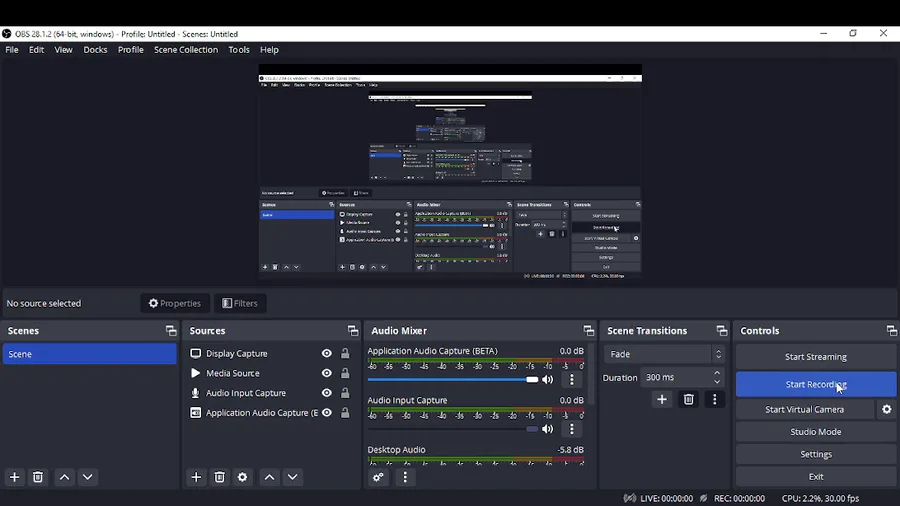
Task: Move scene down in Scenes panel
Action: click(87, 477)
